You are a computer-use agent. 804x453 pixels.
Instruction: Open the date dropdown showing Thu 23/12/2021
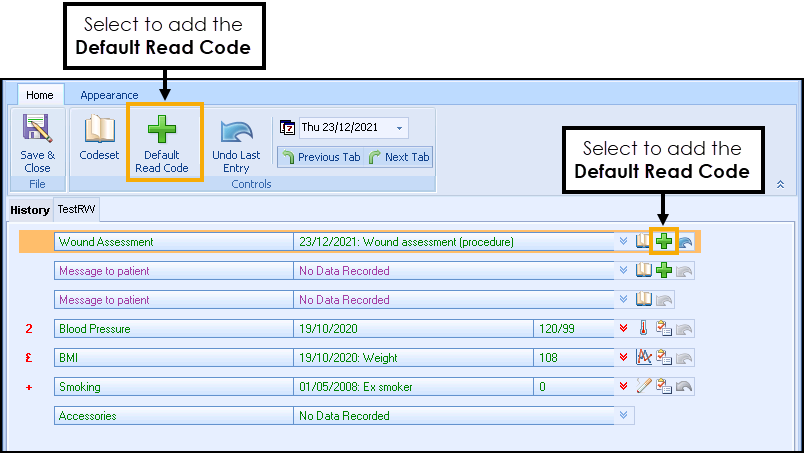click(401, 128)
